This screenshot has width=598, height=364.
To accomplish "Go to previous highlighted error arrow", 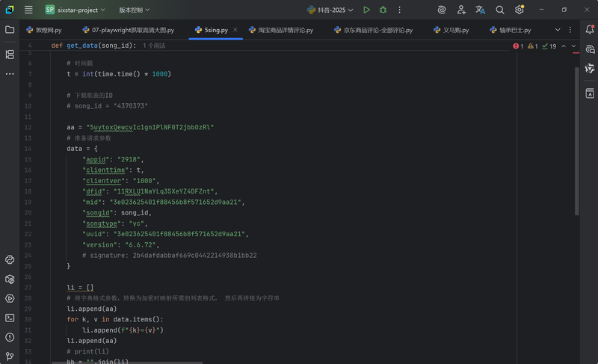I will 564,46.
